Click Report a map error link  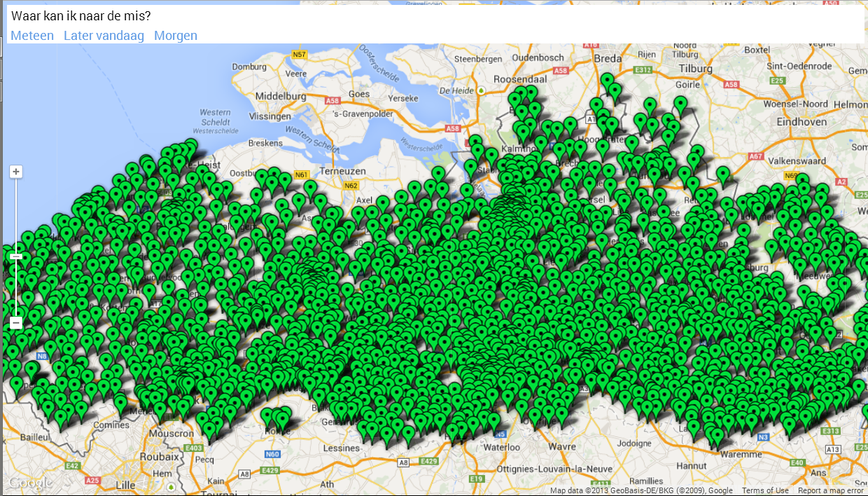tap(831, 490)
